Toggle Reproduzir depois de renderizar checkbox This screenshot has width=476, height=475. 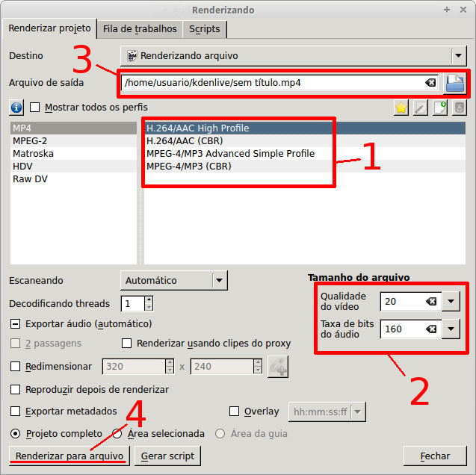(x=16, y=389)
